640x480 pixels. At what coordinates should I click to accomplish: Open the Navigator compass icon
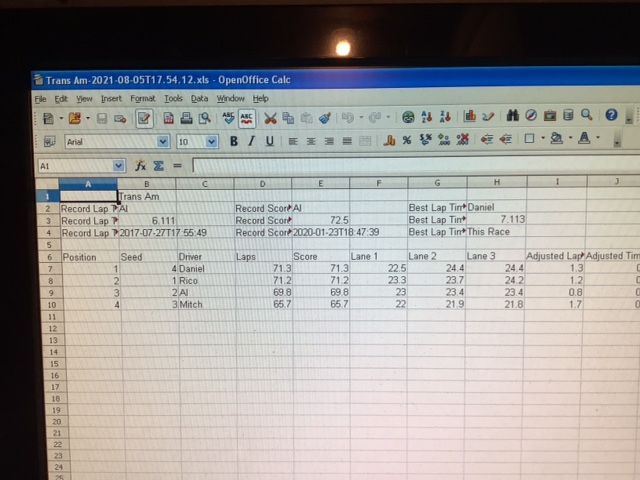tap(531, 116)
